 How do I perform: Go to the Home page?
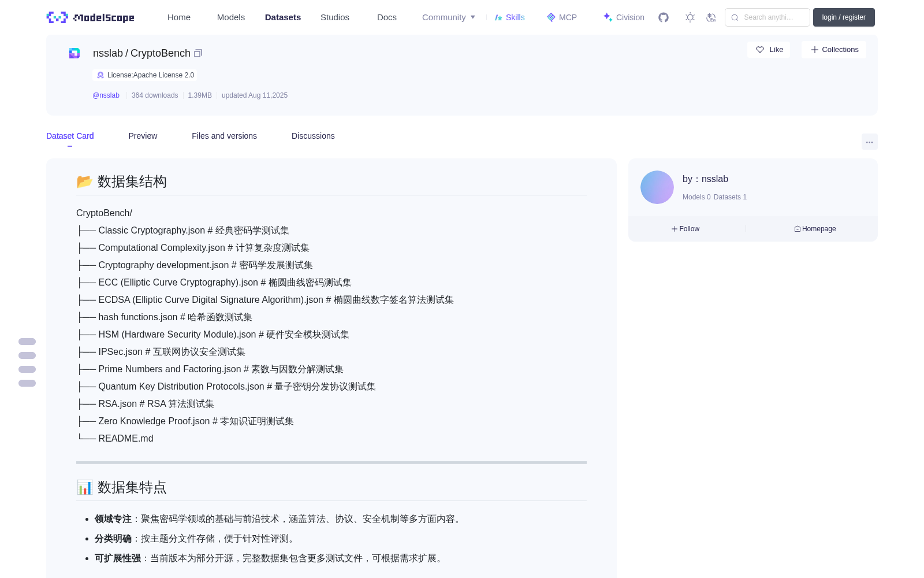point(179,17)
